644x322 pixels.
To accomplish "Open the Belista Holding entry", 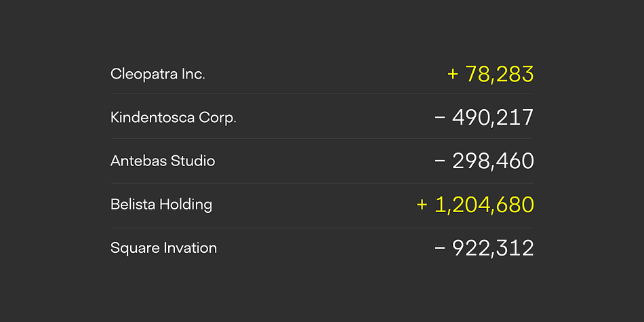I will [161, 205].
